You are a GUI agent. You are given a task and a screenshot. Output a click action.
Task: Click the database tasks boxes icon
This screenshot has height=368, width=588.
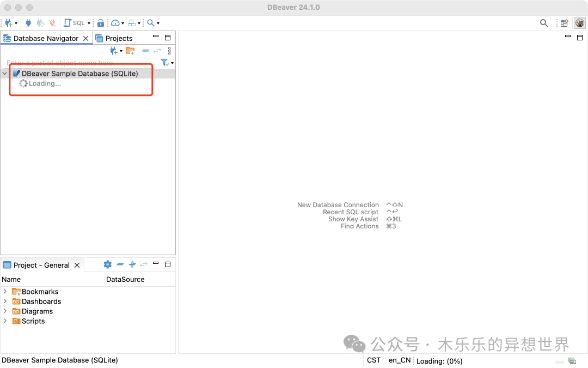(x=132, y=23)
